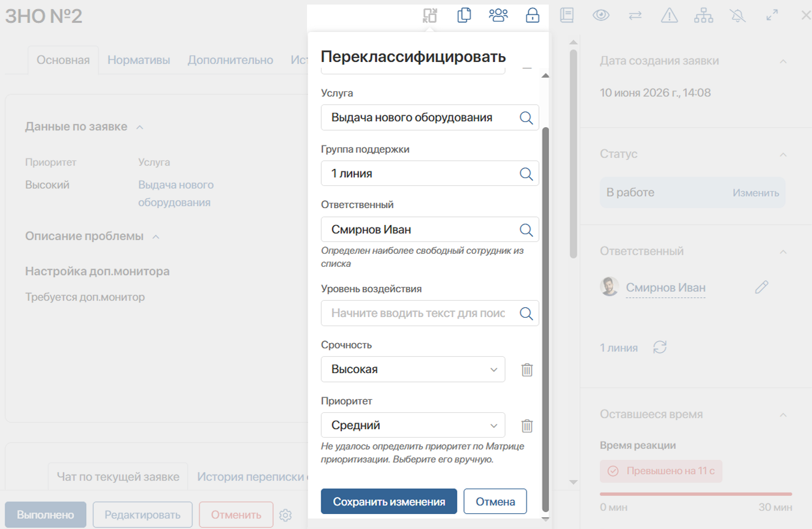Open settings gear near Отменить button
This screenshot has height=529, width=812.
coord(285,515)
